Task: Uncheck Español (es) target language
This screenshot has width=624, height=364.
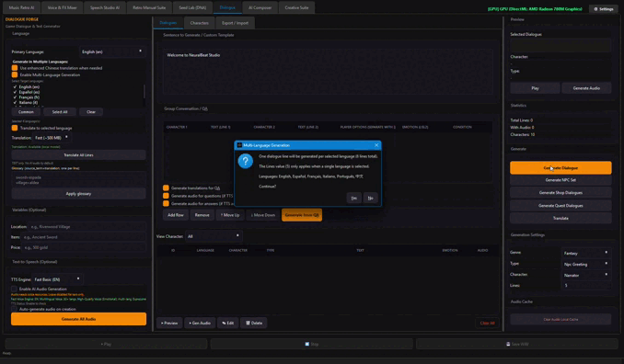Action: click(x=15, y=92)
